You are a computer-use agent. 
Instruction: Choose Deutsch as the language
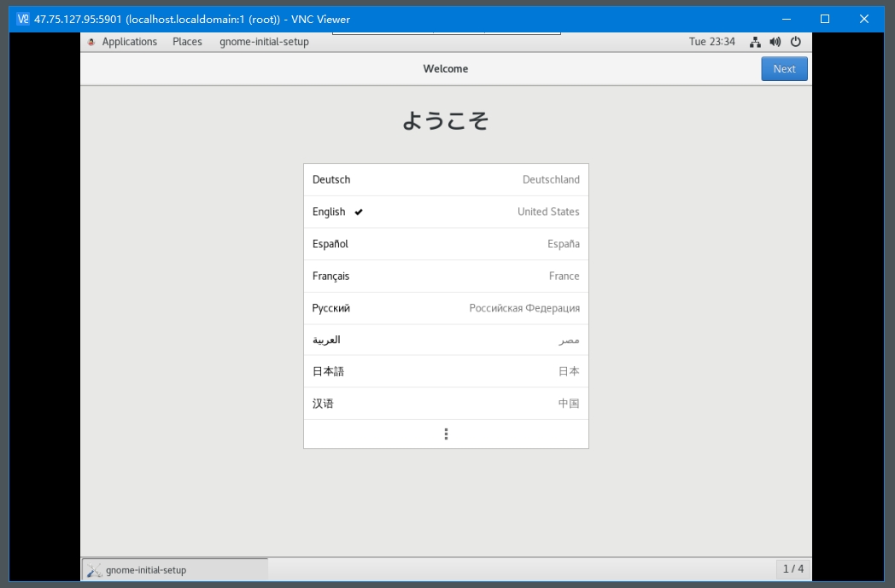tap(446, 180)
